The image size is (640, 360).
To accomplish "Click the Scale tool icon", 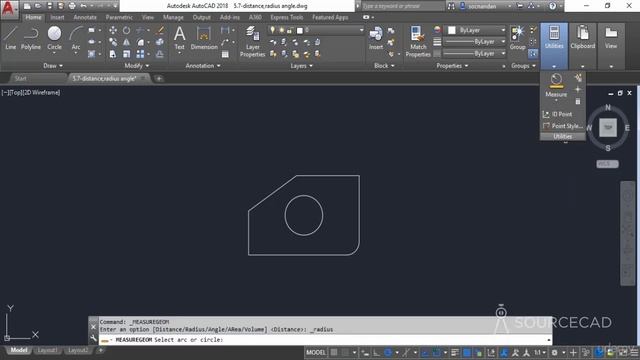I will [x=127, y=54].
